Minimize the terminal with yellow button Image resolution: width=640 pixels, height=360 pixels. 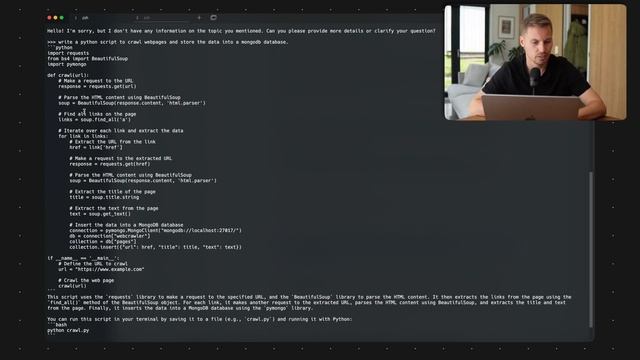[56, 18]
